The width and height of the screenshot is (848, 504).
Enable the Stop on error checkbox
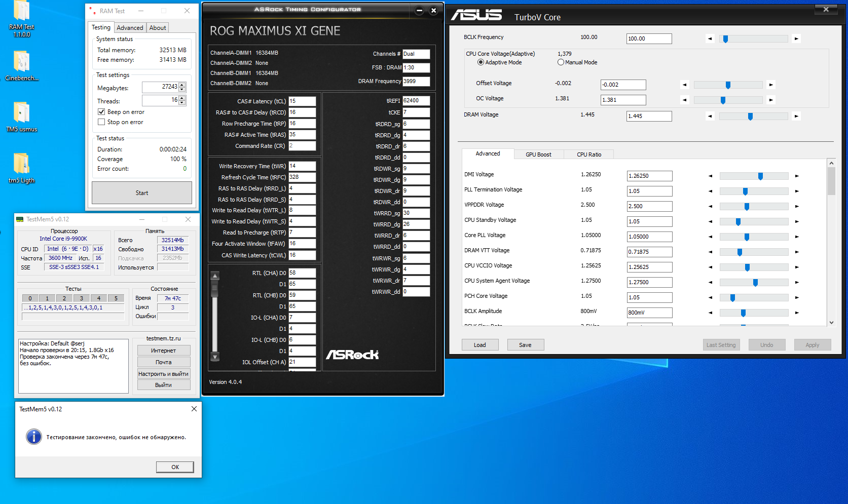pos(101,122)
